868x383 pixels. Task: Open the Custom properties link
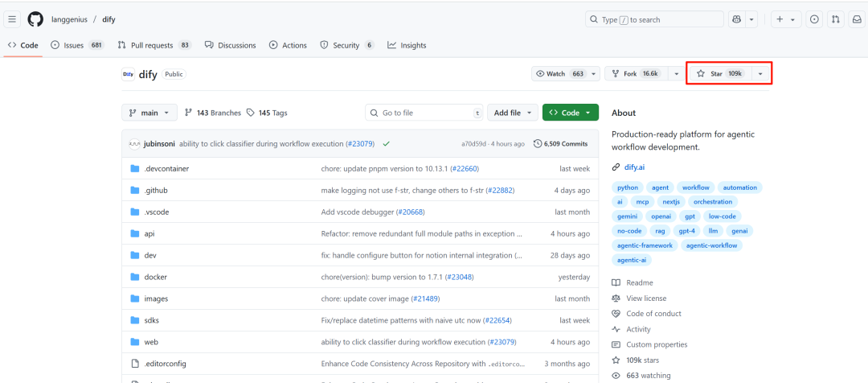(x=657, y=344)
